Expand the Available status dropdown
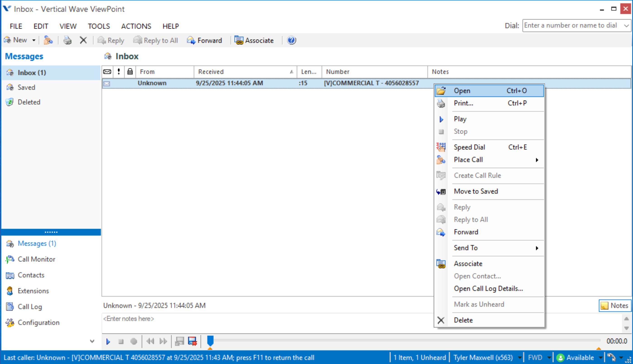633x364 pixels. (600, 358)
